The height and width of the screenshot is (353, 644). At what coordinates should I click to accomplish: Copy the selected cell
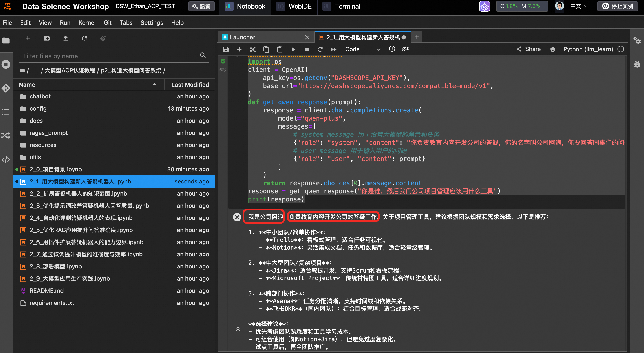pos(266,49)
